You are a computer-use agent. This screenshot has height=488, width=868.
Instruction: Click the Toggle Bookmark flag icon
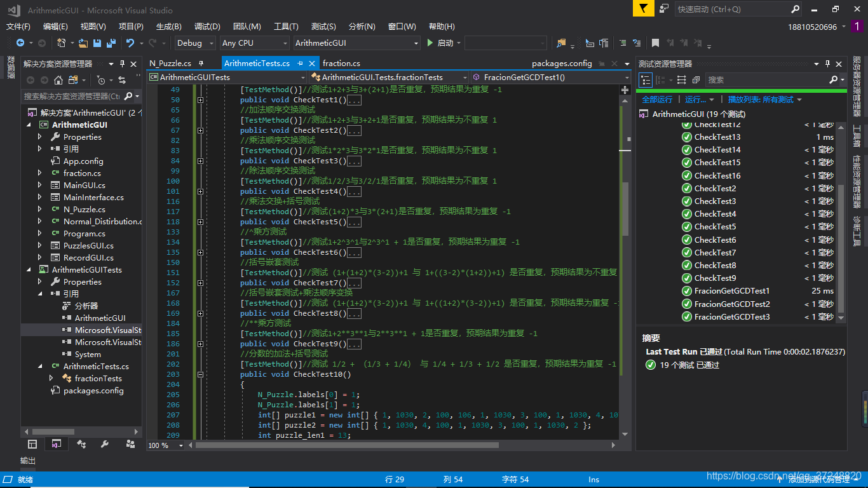pos(655,43)
